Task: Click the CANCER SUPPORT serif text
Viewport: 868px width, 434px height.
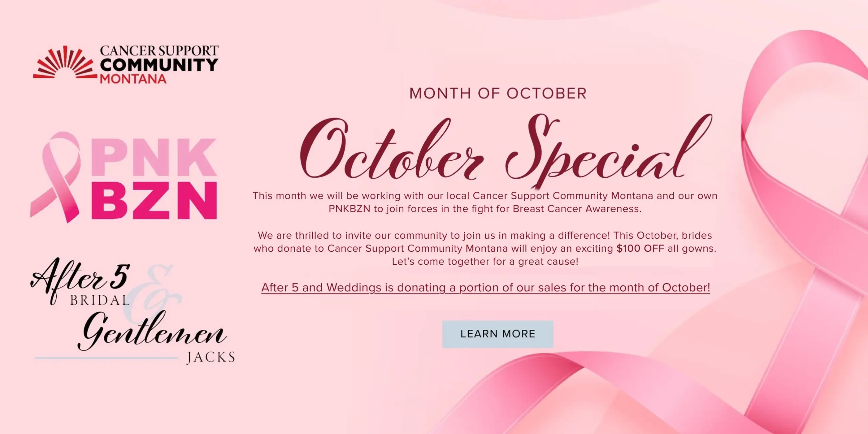Action: pos(159,51)
